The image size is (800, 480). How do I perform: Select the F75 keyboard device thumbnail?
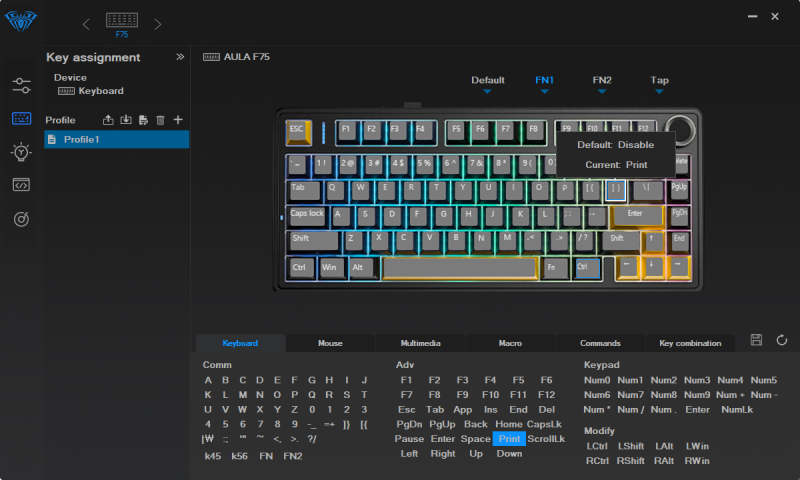[122, 25]
